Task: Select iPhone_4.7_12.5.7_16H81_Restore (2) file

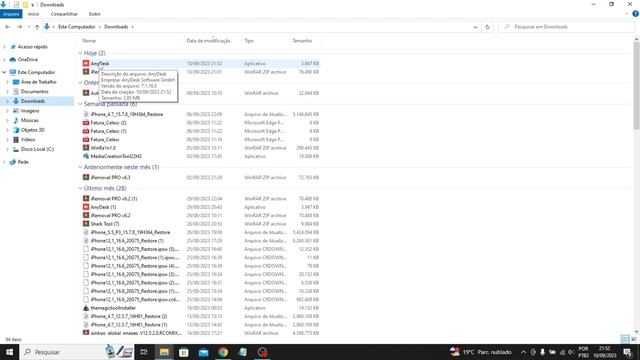Action: pos(129,316)
